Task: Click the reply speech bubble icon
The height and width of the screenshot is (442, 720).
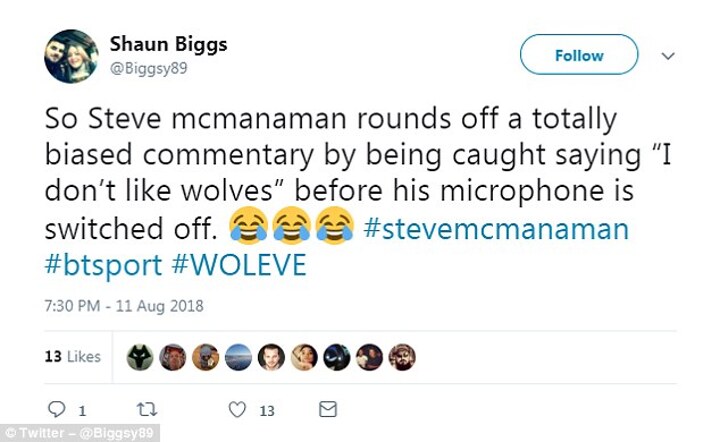Action: tap(56, 409)
